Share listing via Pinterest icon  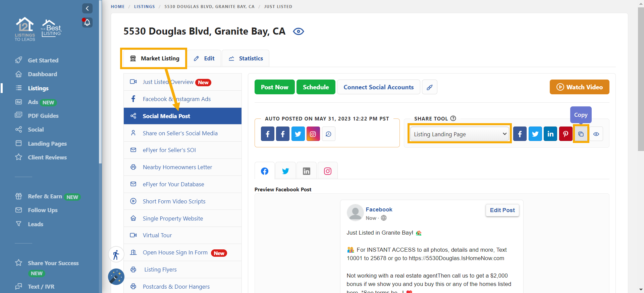click(x=566, y=134)
